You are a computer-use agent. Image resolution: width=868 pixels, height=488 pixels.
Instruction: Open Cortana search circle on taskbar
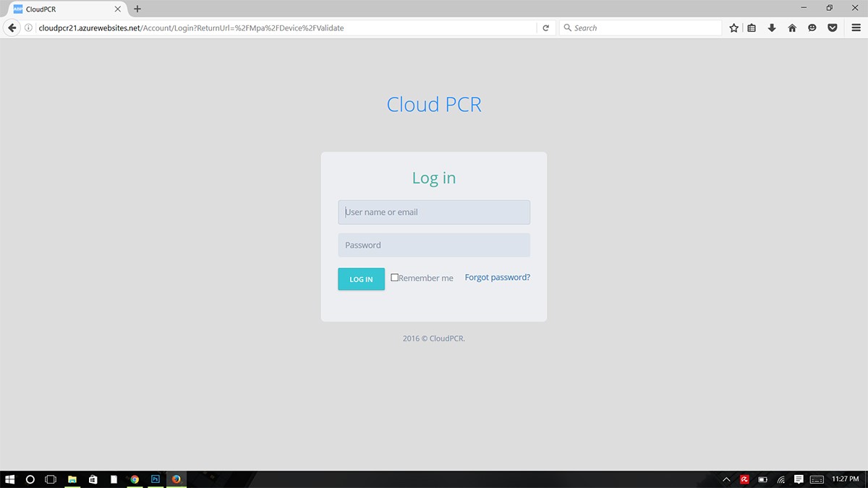(x=30, y=479)
